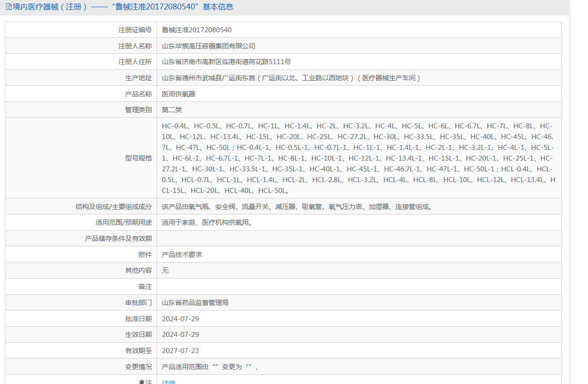Click the 附件 label
The width and height of the screenshot is (588, 384).
(x=145, y=255)
